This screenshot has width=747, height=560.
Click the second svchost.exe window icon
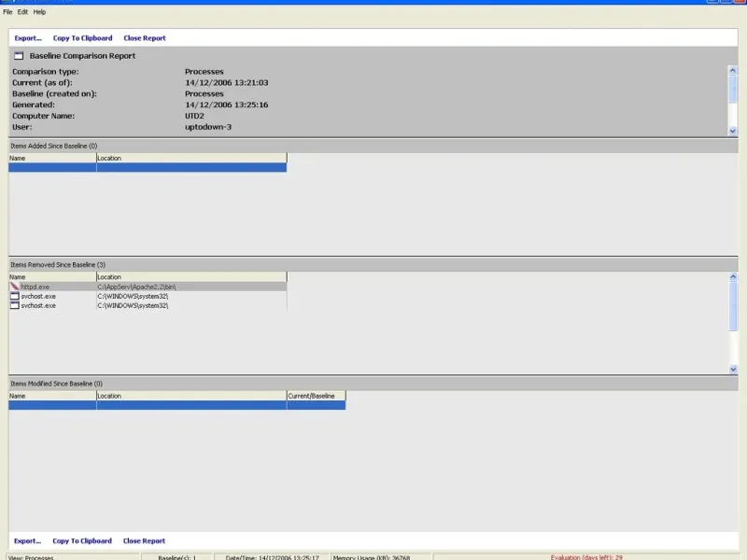15,305
